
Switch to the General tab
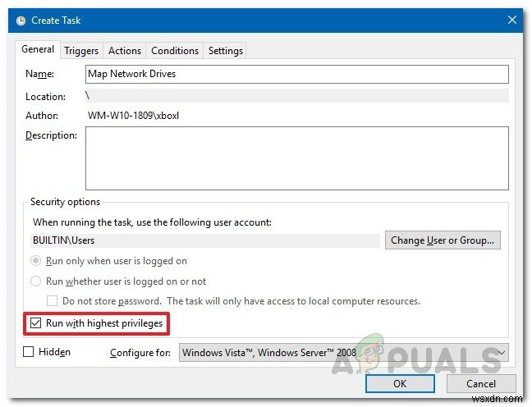tap(38, 49)
